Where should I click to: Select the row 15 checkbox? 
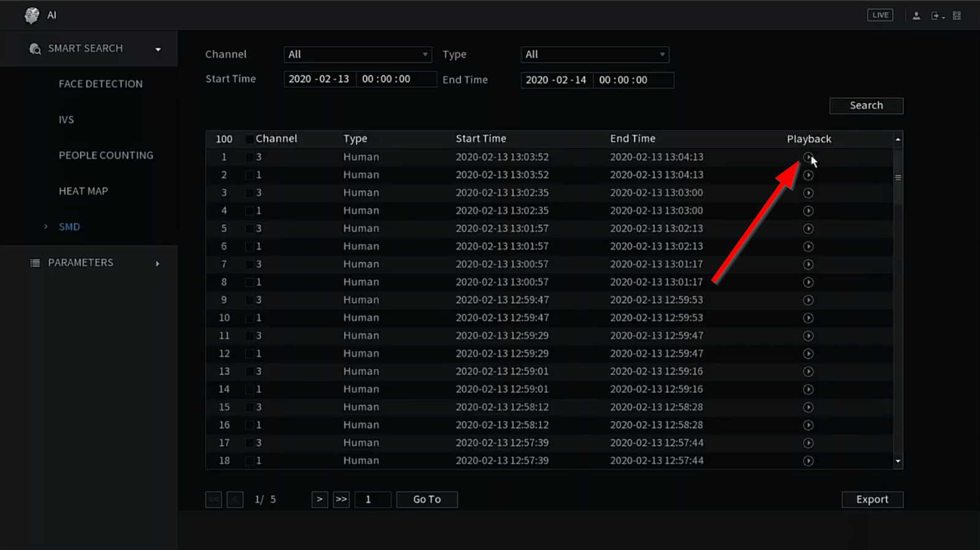click(x=249, y=407)
